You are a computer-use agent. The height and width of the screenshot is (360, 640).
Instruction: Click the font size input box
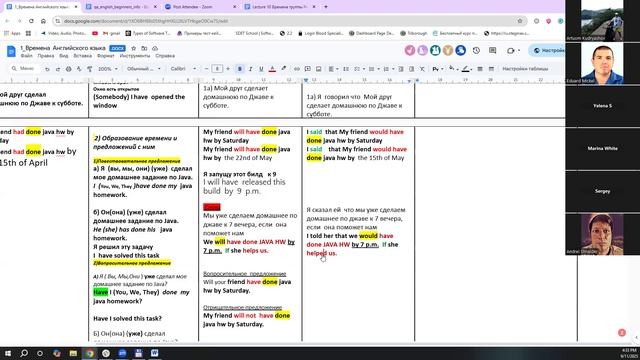click(x=217, y=69)
